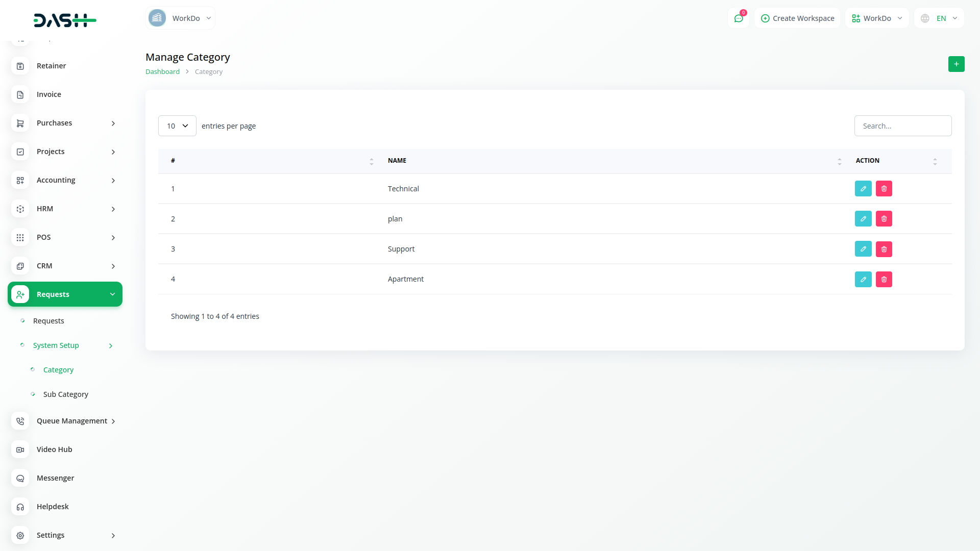Follow the Dashboard breadcrumb link
The height and width of the screenshot is (551, 980).
(162, 72)
